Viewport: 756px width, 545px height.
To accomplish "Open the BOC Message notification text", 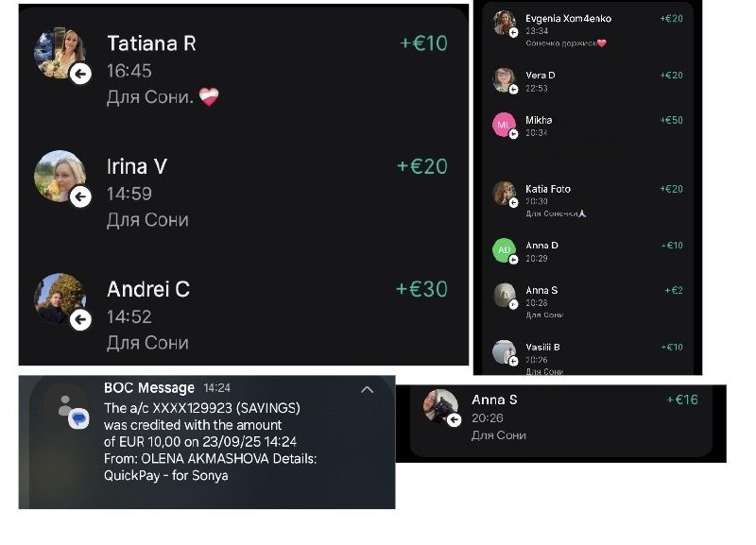I will [x=210, y=442].
